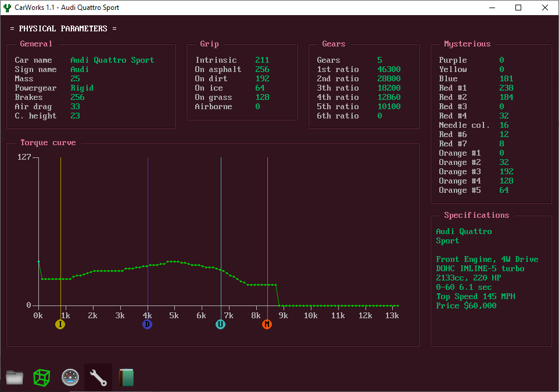Open the green book text section
The height and width of the screenshot is (392, 559).
pyautogui.click(x=126, y=377)
